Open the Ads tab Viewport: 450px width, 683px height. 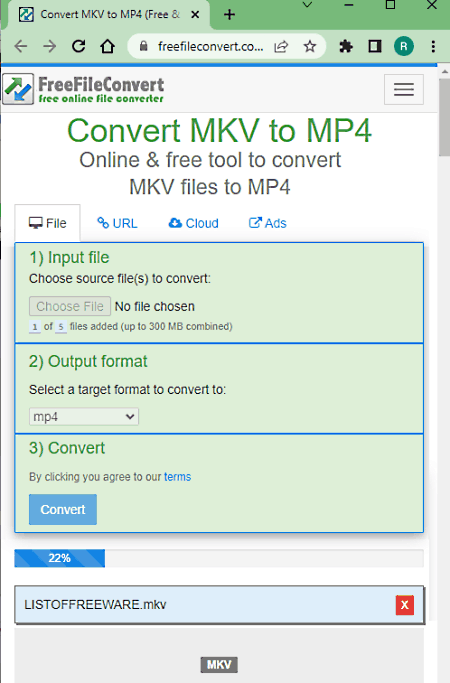267,223
